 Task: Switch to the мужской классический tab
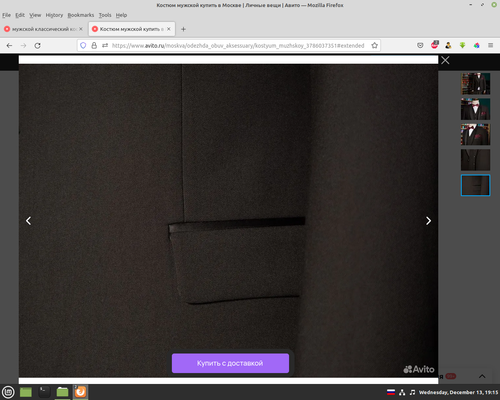click(x=43, y=29)
